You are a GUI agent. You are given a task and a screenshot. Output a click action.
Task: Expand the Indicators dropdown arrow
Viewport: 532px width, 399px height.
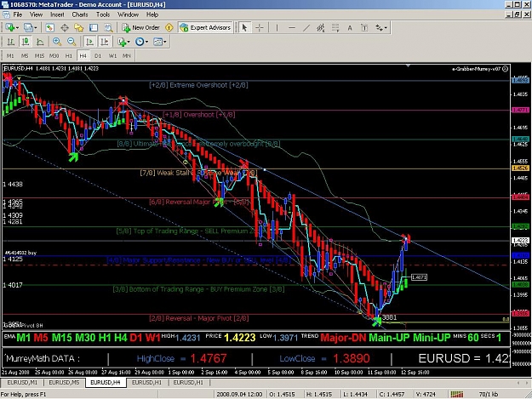(129, 42)
